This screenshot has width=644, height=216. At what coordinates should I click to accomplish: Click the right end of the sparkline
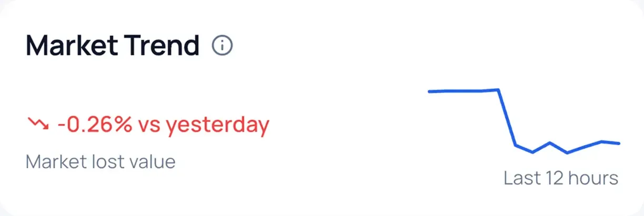[619, 143]
